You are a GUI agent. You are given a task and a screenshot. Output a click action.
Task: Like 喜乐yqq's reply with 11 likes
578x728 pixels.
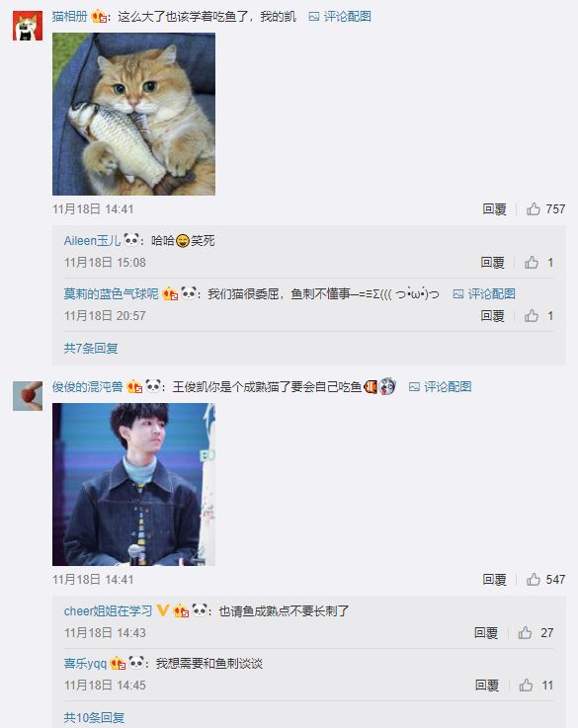tap(526, 685)
